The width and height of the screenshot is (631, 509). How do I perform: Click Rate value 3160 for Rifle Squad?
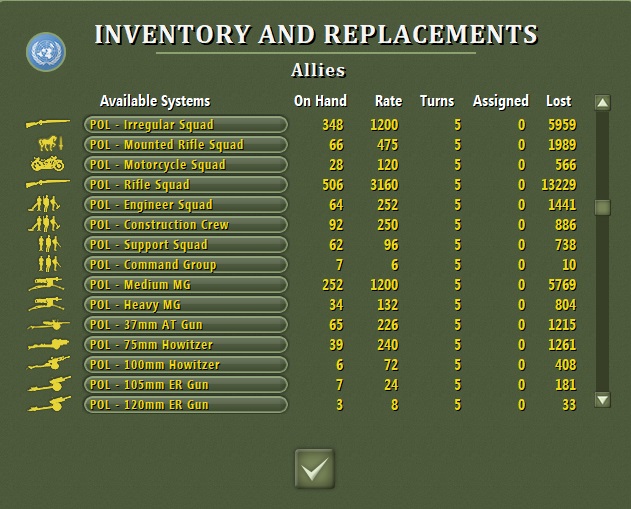(384, 185)
